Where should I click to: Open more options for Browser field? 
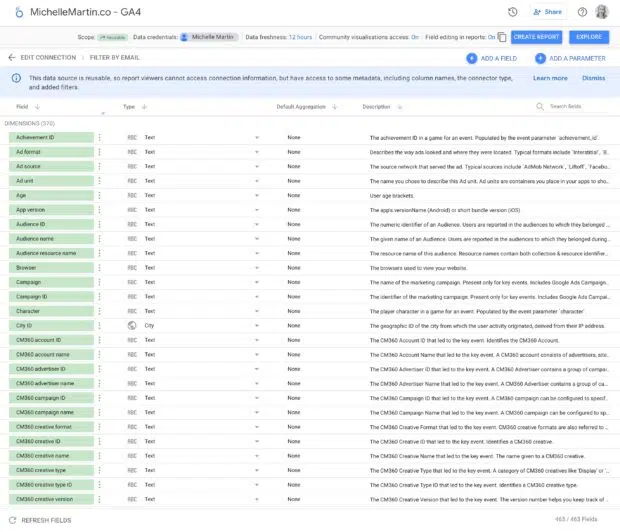(x=99, y=268)
